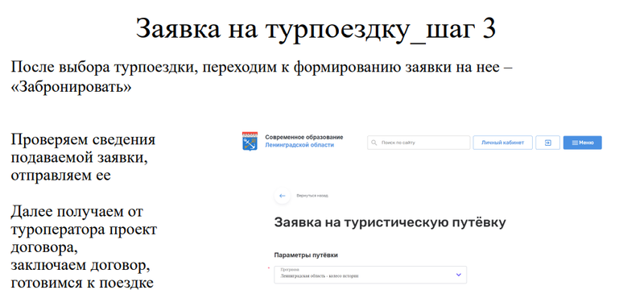The height and width of the screenshot is (294, 644).
Task: Click the Ленинградской области link text
Action: point(299,145)
